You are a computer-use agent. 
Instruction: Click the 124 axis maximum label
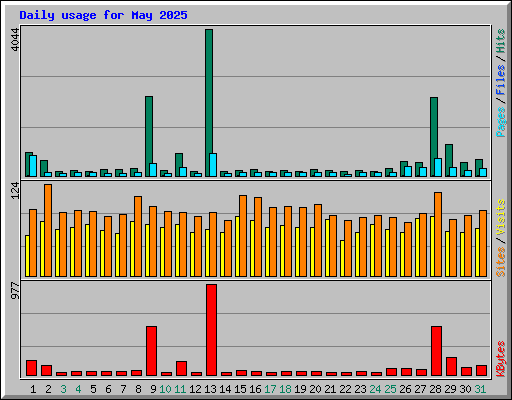pos(15,191)
